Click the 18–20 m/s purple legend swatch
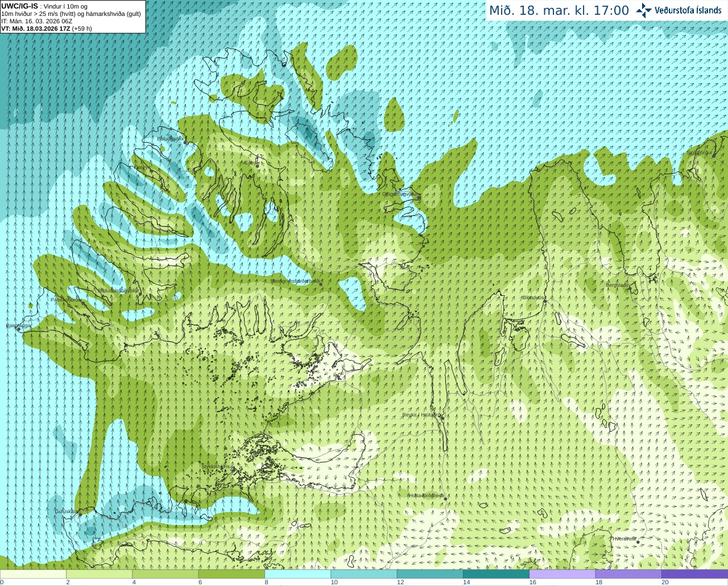This screenshot has width=728, height=586. (x=628, y=574)
